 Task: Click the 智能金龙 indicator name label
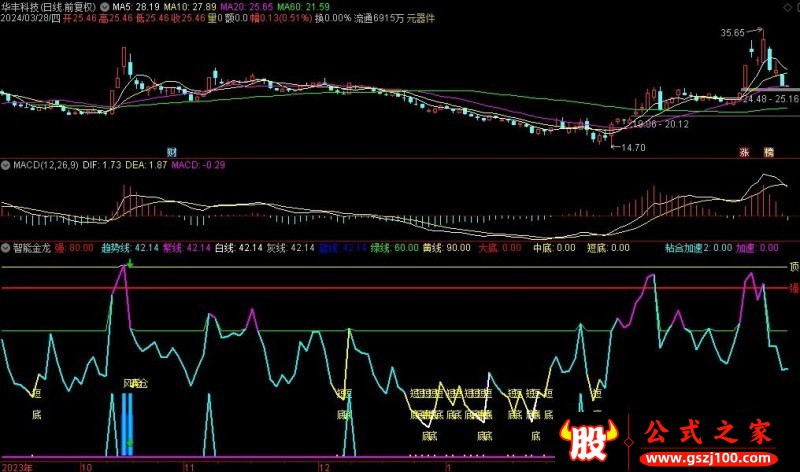[35, 246]
